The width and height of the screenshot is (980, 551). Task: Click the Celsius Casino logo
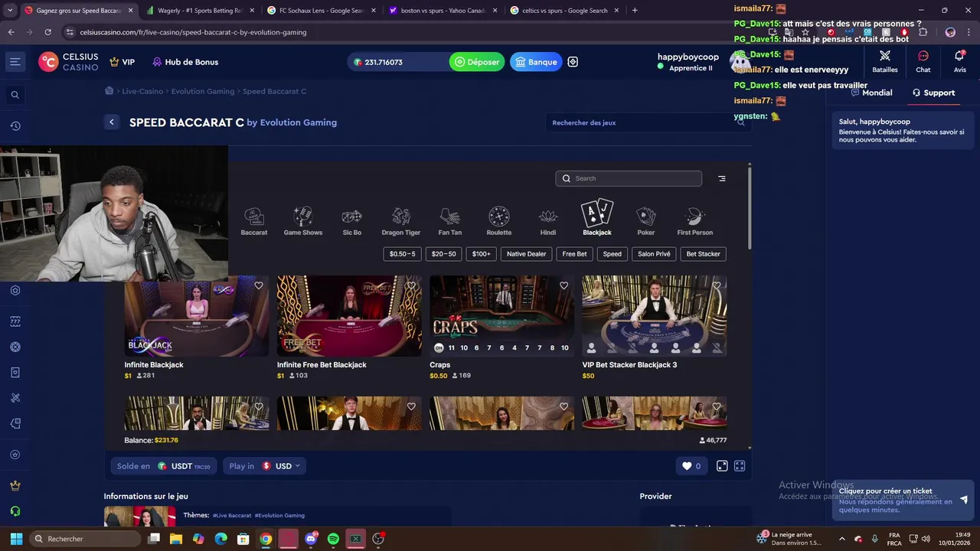(69, 62)
